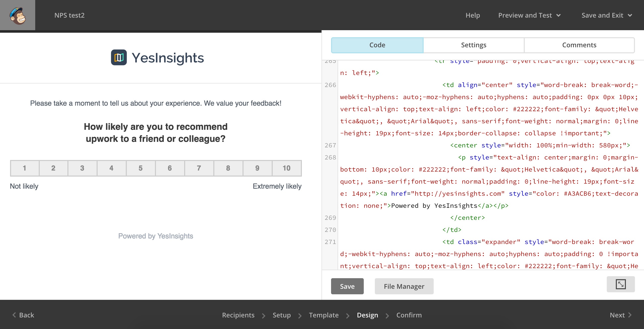Open the File Manager
This screenshot has width=644, height=329.
tap(404, 286)
